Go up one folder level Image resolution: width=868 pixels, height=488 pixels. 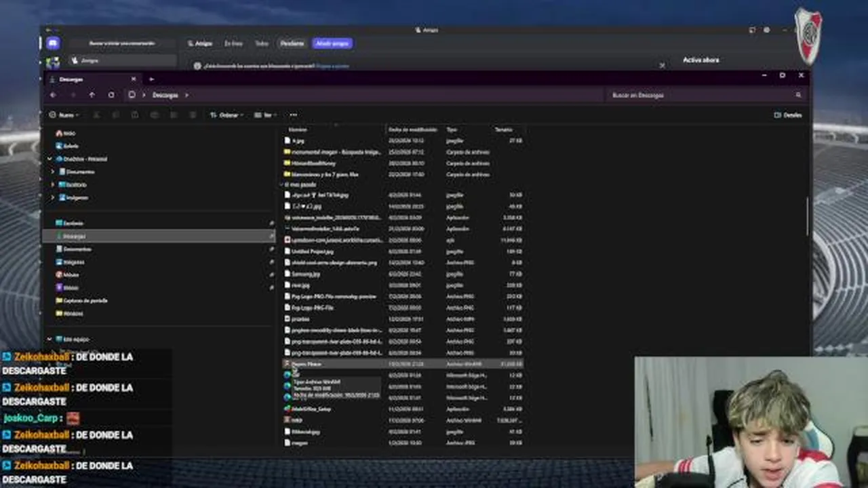(x=92, y=95)
